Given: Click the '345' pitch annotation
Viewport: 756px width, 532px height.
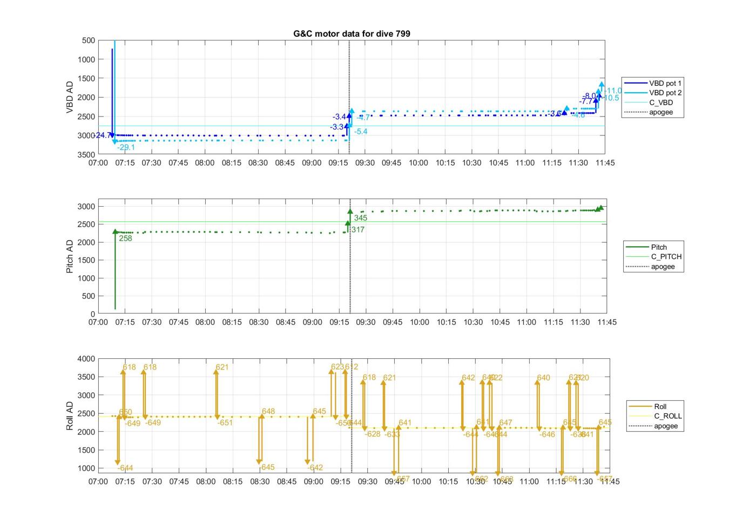Looking at the screenshot, I should click(360, 218).
